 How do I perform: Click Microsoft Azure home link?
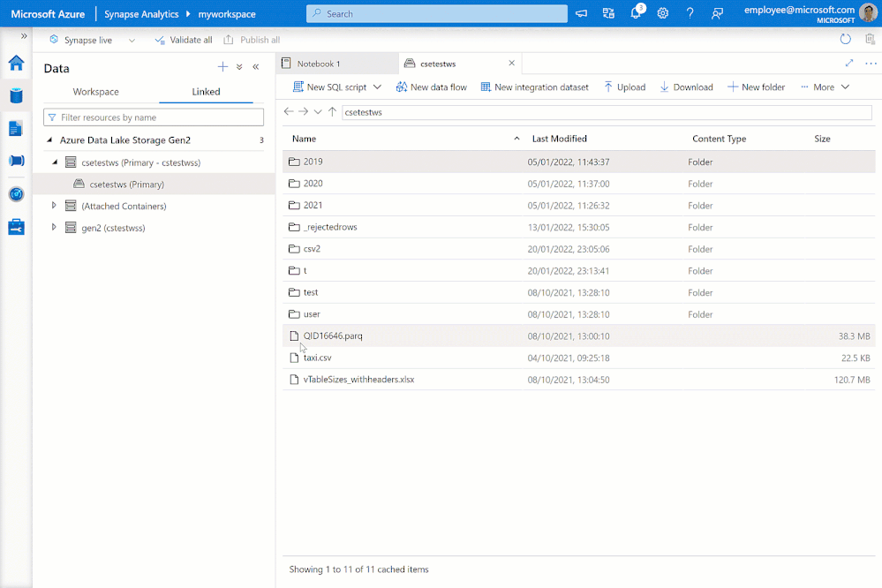48,14
